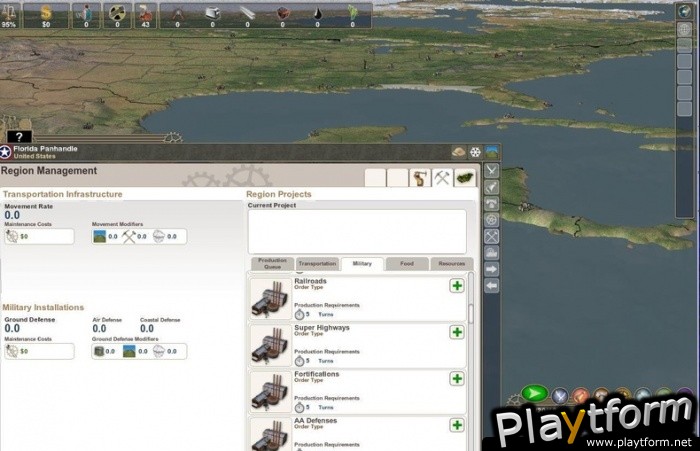Open the treasury dollar sign indicator
Screen dimensions: 700x451
[46, 13]
